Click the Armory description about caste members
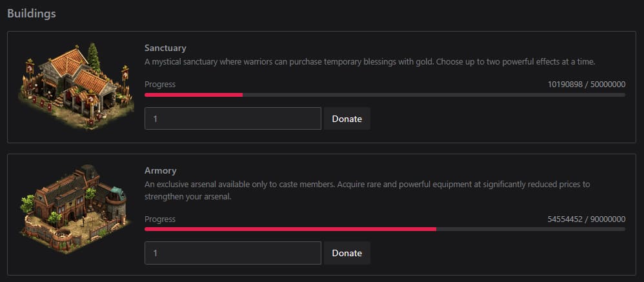Image resolution: width=644 pixels, height=282 pixels. 367,190
